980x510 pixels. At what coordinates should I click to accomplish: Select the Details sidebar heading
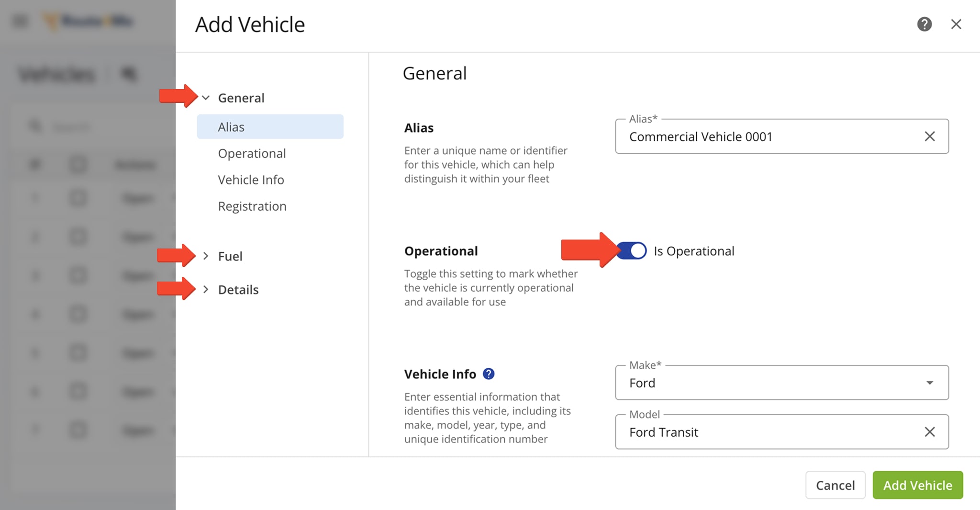point(238,290)
